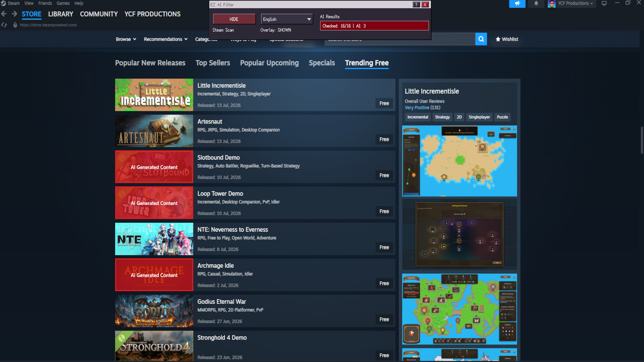This screenshot has height=362, width=644.
Task: Click the Strategy tag in preview panel
Action: coord(442,117)
